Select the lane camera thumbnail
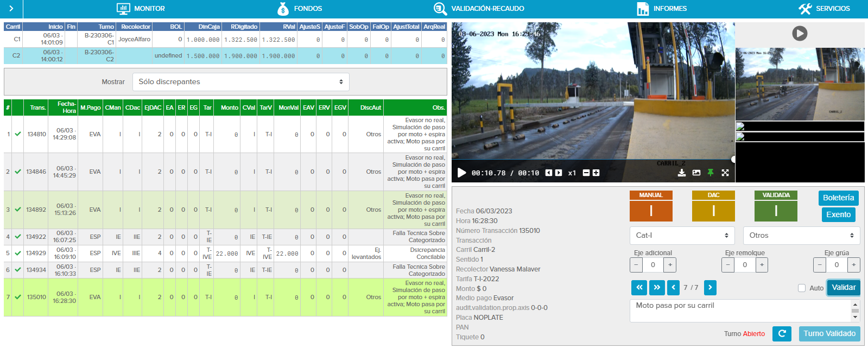The height and width of the screenshot is (348, 868). click(x=800, y=84)
